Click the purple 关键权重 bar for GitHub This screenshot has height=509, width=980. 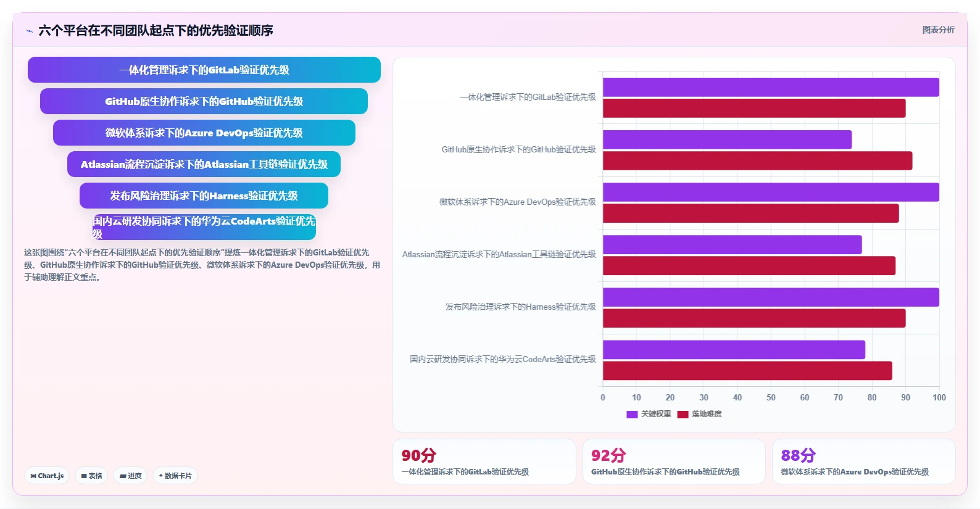[727, 139]
